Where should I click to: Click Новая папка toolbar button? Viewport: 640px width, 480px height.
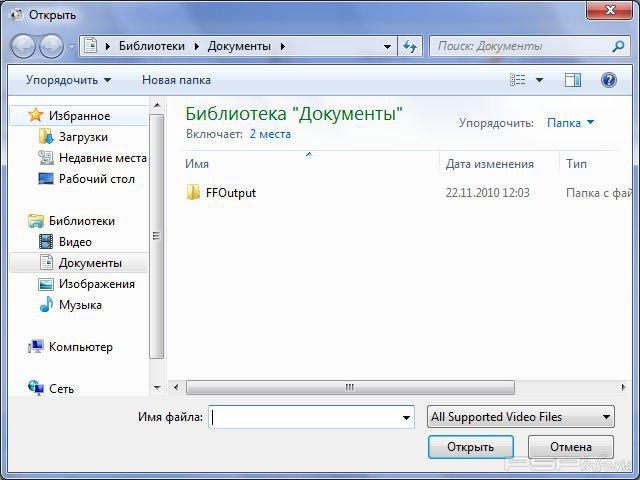tap(176, 80)
